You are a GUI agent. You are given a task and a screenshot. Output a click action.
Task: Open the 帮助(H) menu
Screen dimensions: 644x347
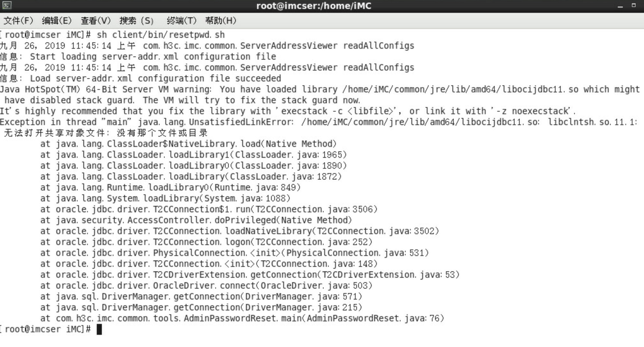(221, 21)
